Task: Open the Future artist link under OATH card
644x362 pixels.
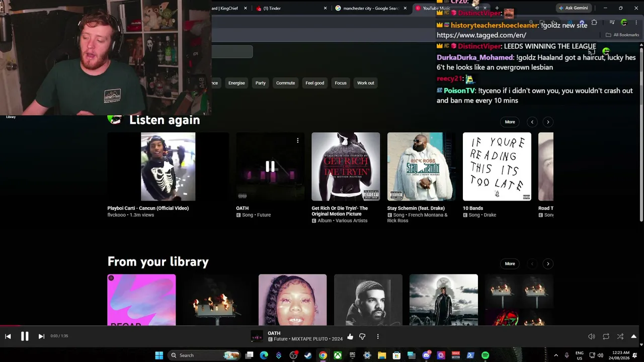Action: tap(264, 215)
